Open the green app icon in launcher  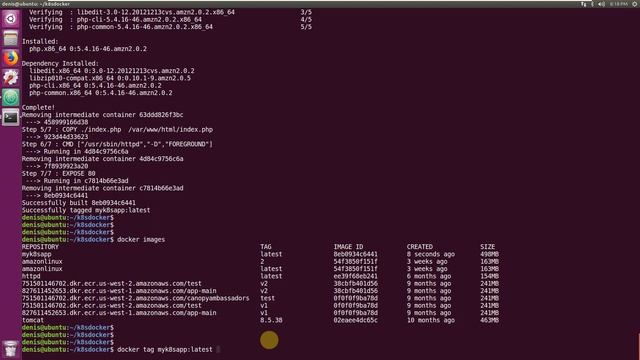pos(11,98)
